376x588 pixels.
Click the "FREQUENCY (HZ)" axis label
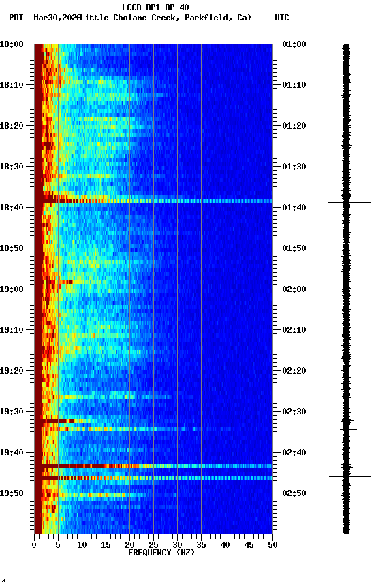click(161, 553)
